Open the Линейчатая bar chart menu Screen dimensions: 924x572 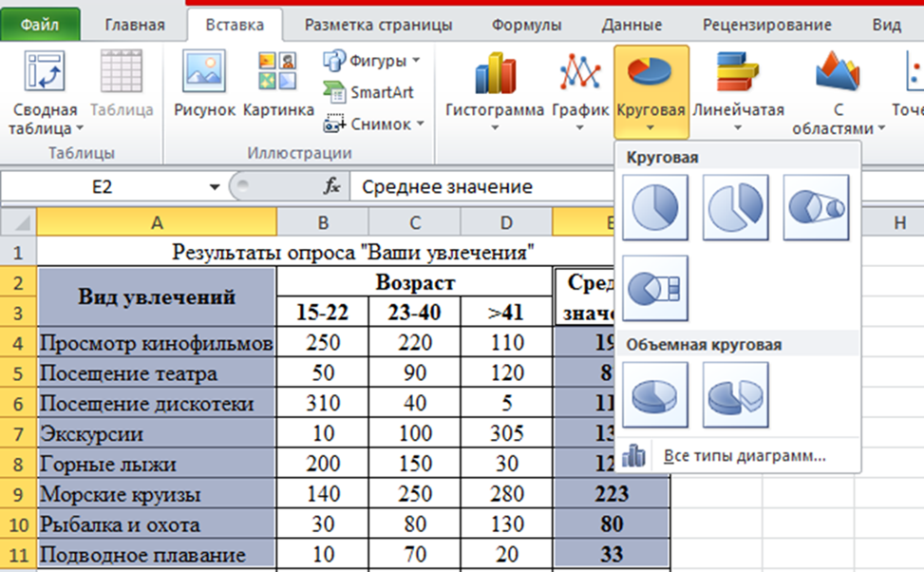[x=738, y=91]
